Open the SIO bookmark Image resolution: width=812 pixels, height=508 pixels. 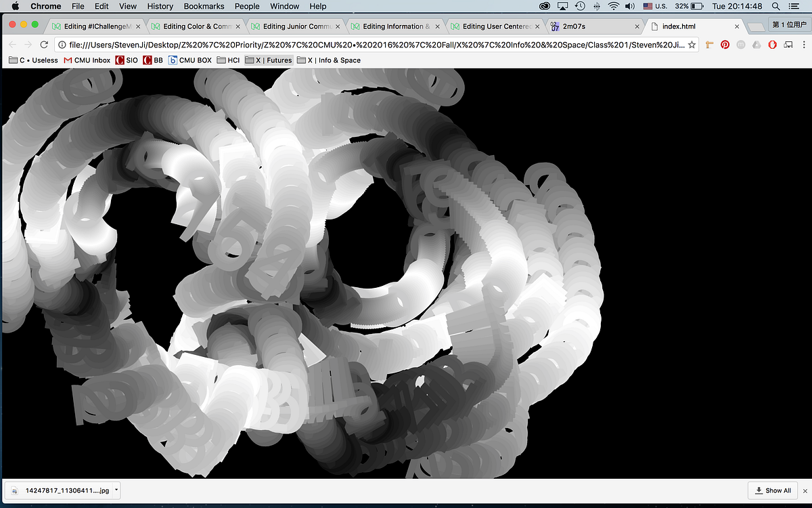[x=127, y=60]
